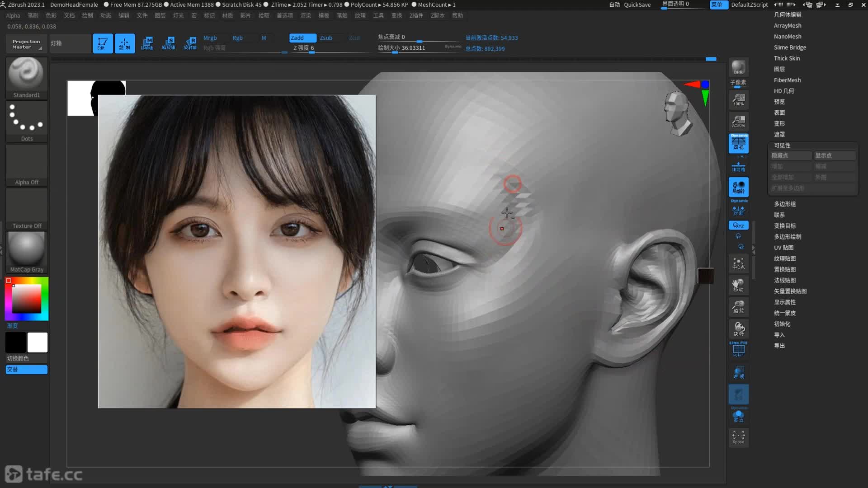Image resolution: width=868 pixels, height=488 pixels.
Task: Click the Xpose icon
Action: click(738, 437)
